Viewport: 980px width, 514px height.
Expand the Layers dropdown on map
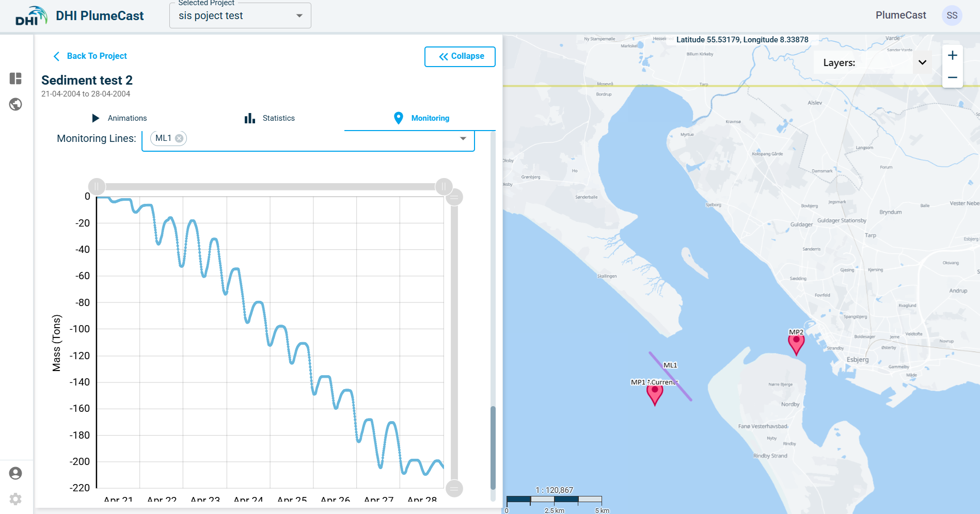(x=922, y=62)
